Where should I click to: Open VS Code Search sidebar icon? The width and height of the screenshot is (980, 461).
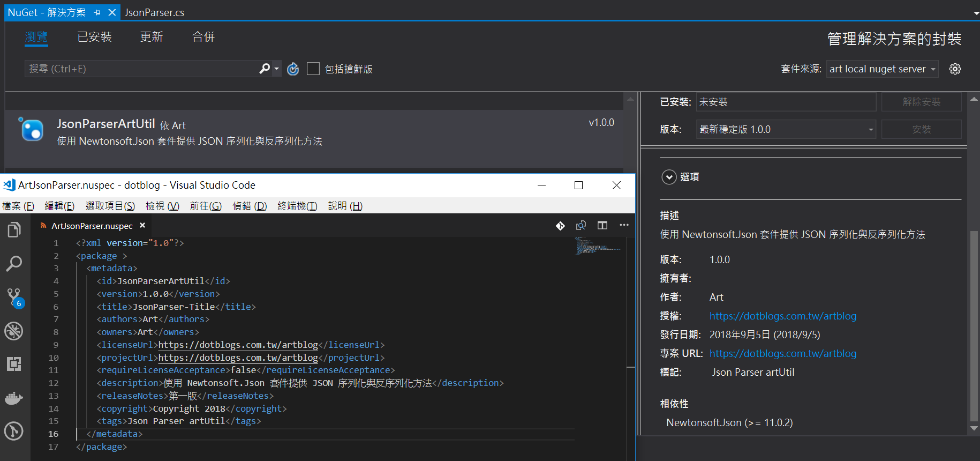(14, 263)
